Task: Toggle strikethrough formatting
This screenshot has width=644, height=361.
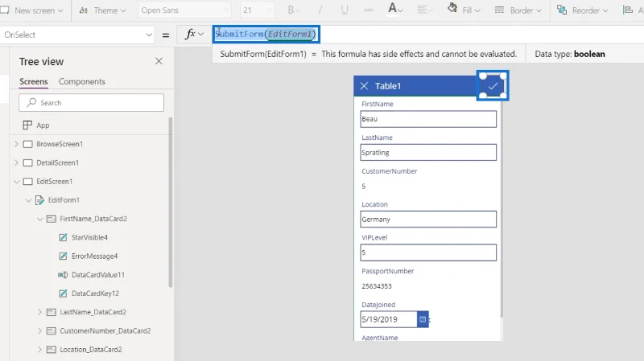Action: [x=369, y=10]
